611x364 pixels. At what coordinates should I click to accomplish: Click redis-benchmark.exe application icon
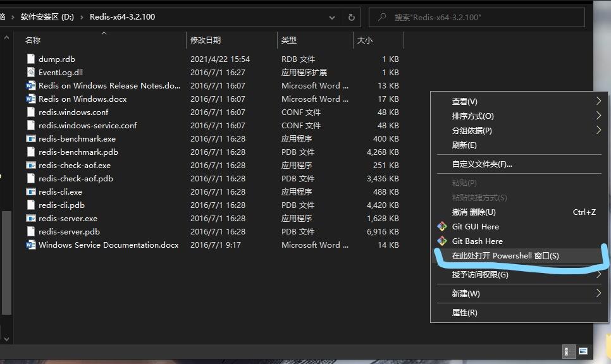click(31, 138)
